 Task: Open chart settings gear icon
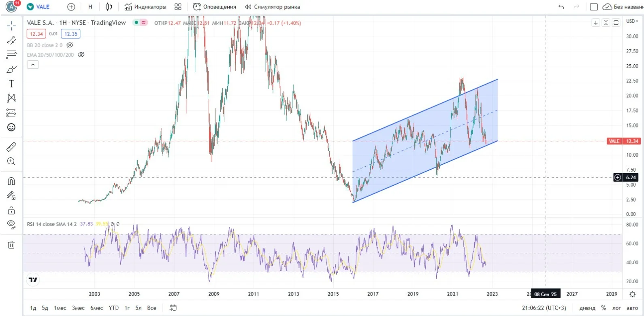(x=633, y=294)
